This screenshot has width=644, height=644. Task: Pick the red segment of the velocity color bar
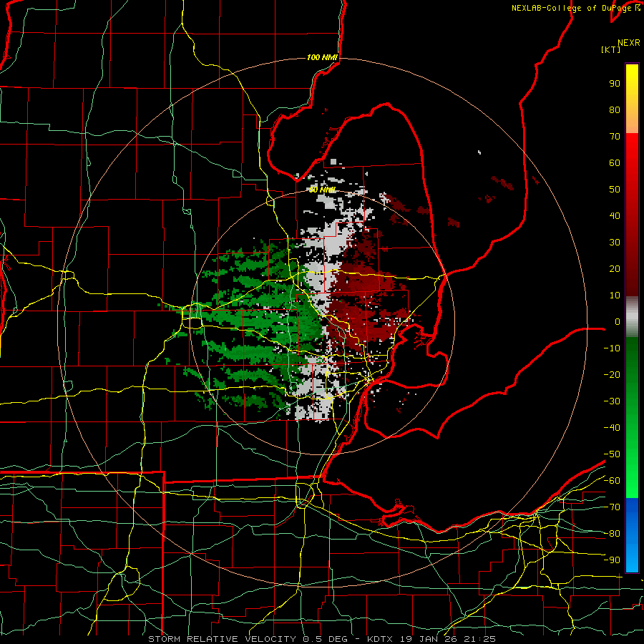pyautogui.click(x=632, y=215)
